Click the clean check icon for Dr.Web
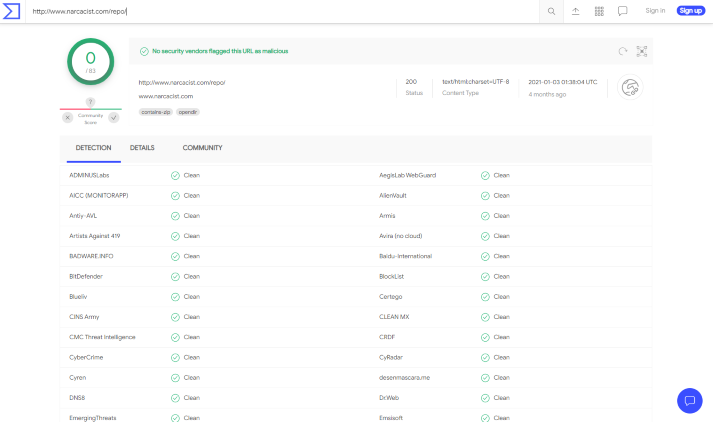This screenshot has height=422, width=713. tap(485, 398)
